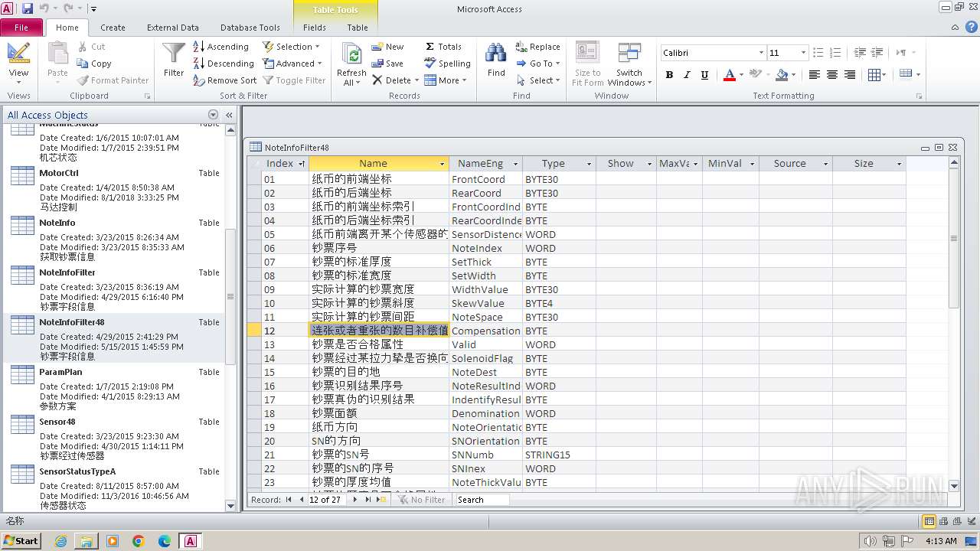The width and height of the screenshot is (980, 551).
Task: Sort records Descending
Action: pyautogui.click(x=223, y=64)
